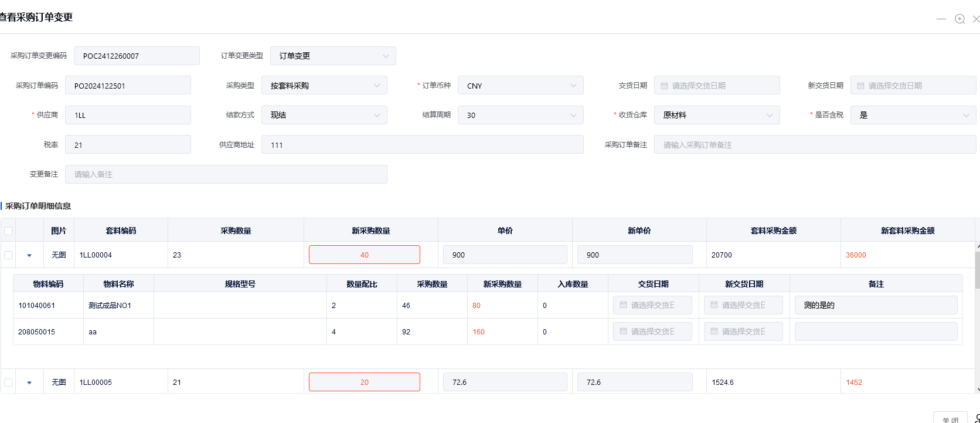Click 新采购数量 field showing 20

(x=365, y=382)
